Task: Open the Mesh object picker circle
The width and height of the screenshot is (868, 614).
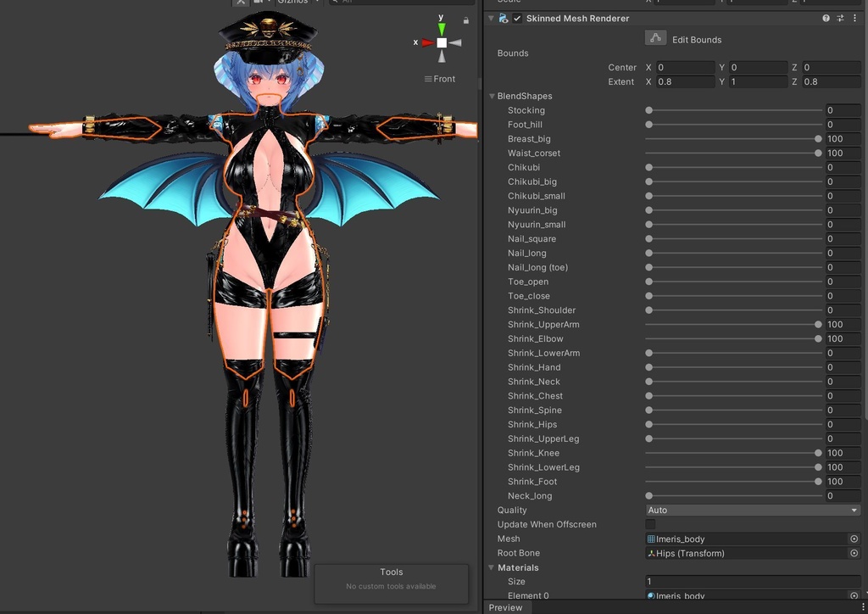Action: [x=854, y=539]
